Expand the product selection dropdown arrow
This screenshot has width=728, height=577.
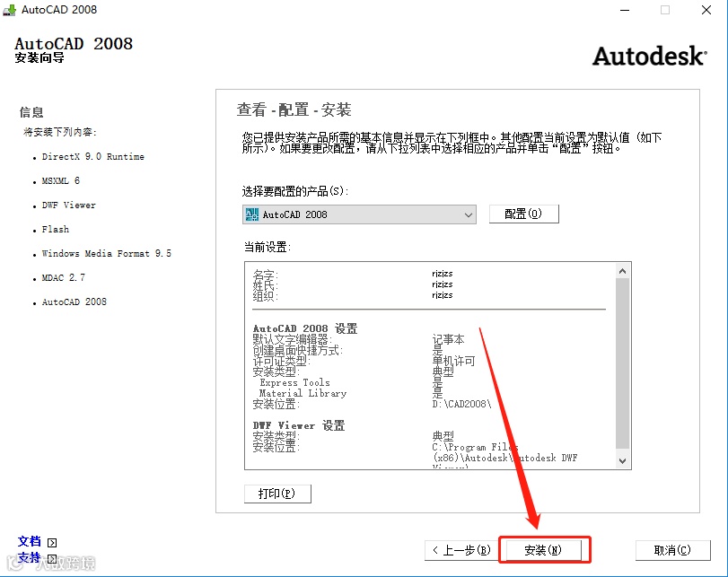469,215
